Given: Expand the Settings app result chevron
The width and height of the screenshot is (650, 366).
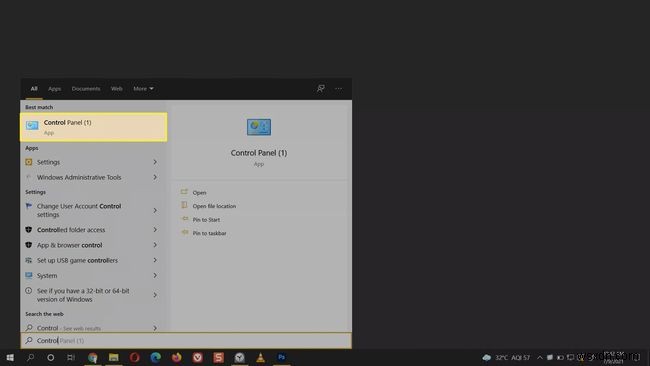Looking at the screenshot, I should [155, 162].
